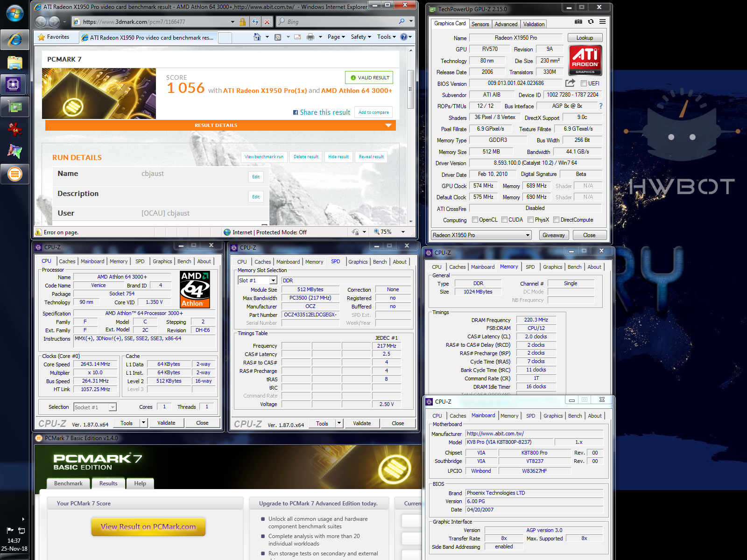This screenshot has height=560, width=747.
Task: Open PCMark 7 taskbar icon
Action: click(14, 174)
